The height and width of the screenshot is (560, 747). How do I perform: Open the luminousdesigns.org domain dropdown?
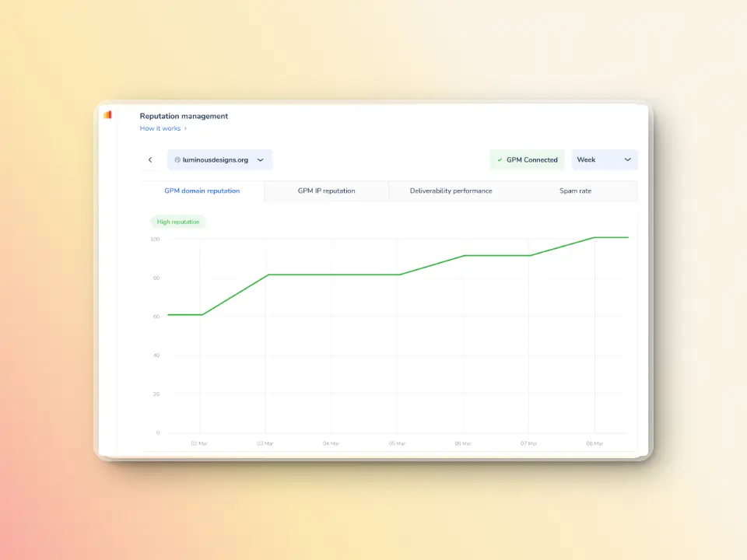(x=219, y=160)
